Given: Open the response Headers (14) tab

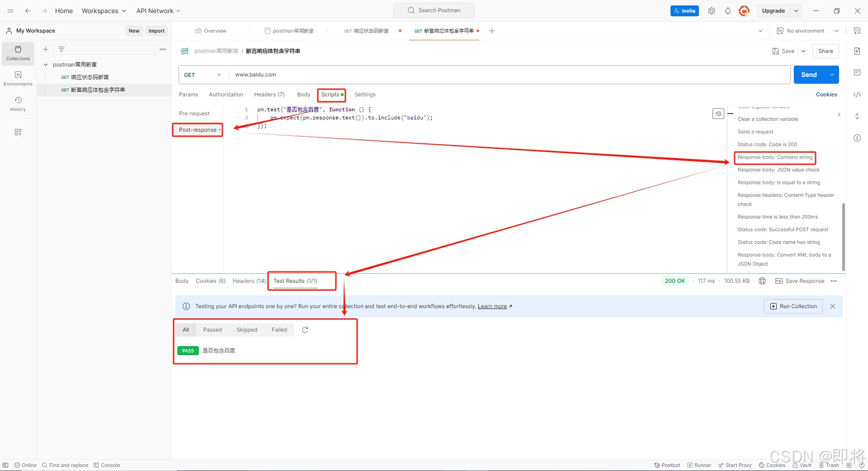Looking at the screenshot, I should coord(250,281).
